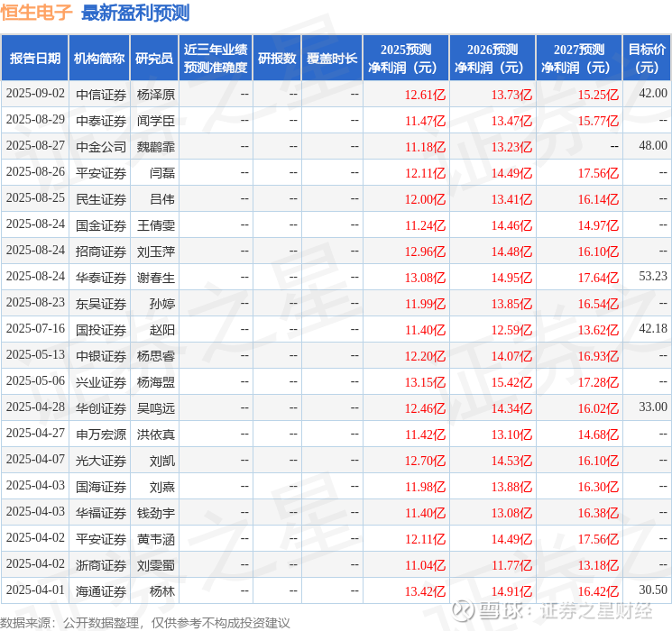Select the 华福证券 institution cell

tap(101, 512)
